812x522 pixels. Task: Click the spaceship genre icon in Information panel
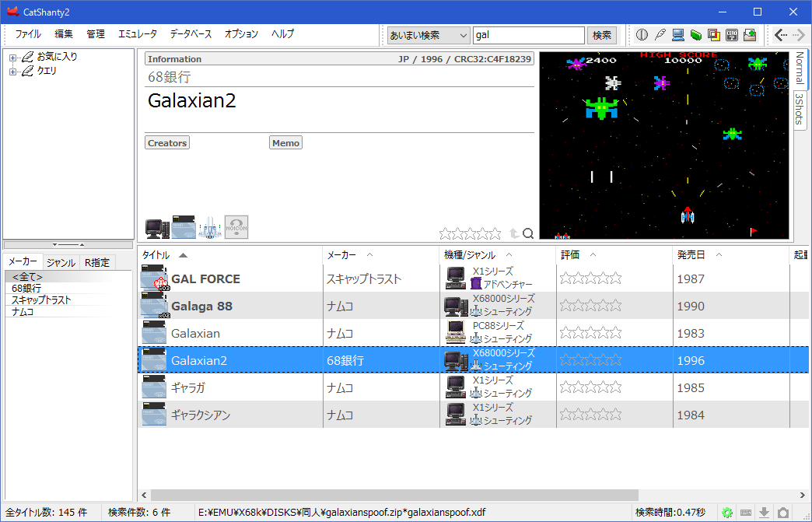(210, 228)
